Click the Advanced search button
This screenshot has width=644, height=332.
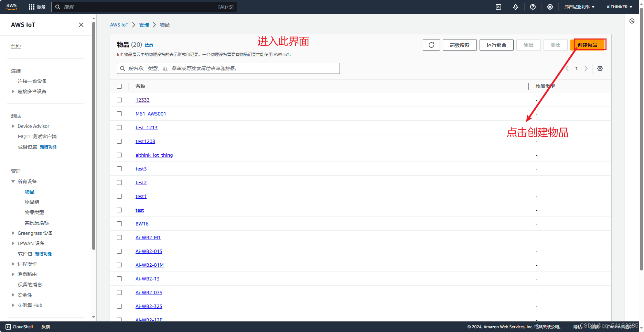pos(460,45)
